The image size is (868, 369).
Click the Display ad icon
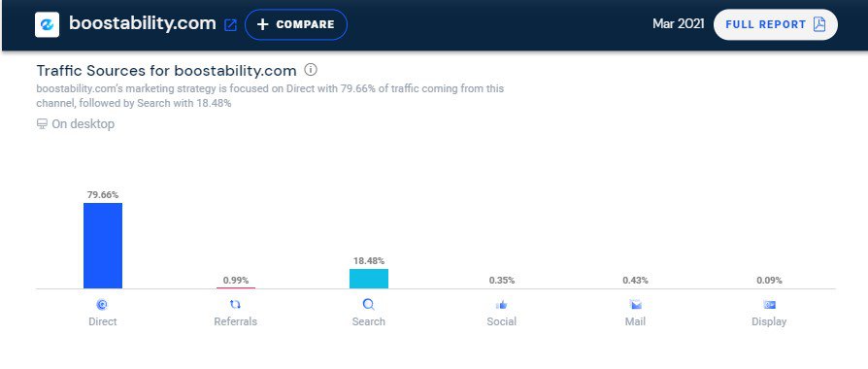[x=769, y=304]
